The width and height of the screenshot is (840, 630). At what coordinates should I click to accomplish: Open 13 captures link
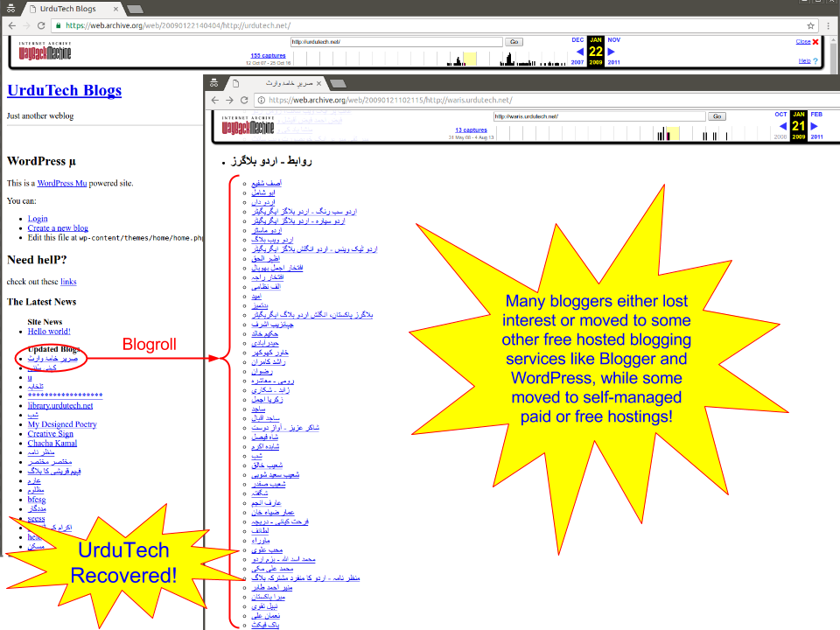pos(471,129)
